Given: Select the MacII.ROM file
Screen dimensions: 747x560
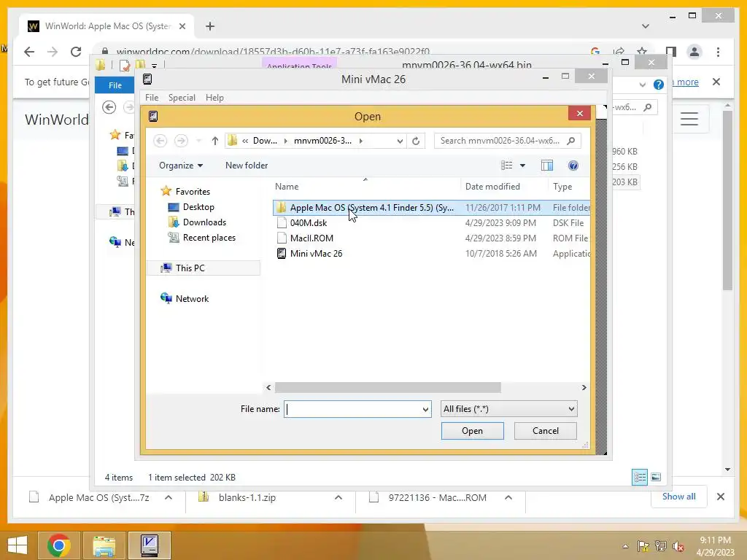Looking at the screenshot, I should (x=311, y=238).
